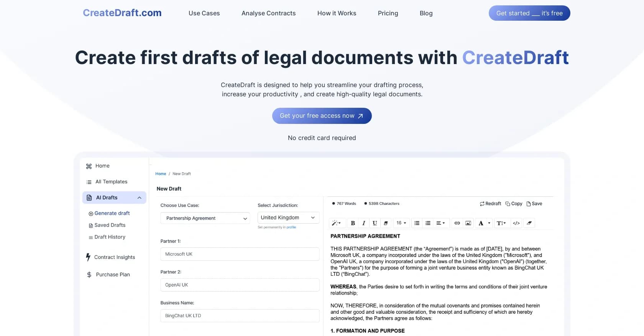
Task: Click the Draft History lines icon
Action: tap(91, 237)
